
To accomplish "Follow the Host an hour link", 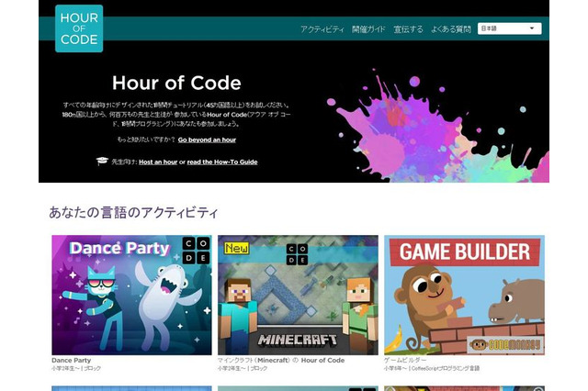I will point(158,162).
